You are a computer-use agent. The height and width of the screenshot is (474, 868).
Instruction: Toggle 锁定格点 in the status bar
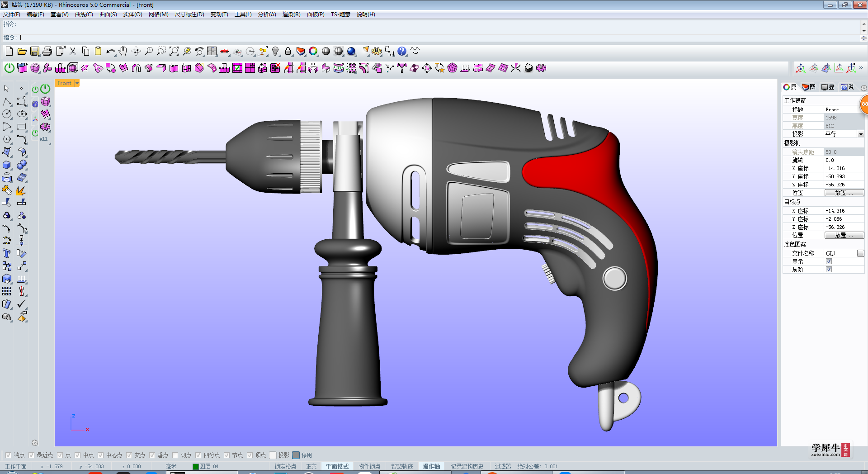pyautogui.click(x=285, y=466)
